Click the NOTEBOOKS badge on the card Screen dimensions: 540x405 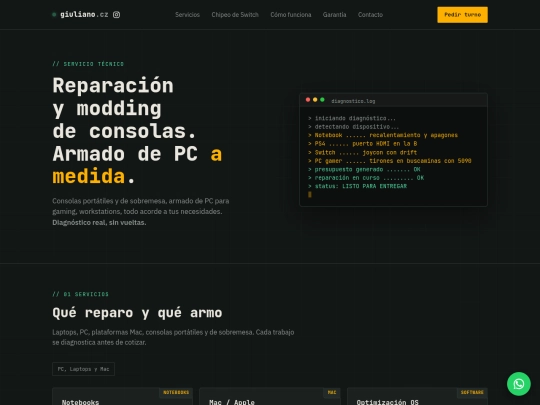(176, 392)
